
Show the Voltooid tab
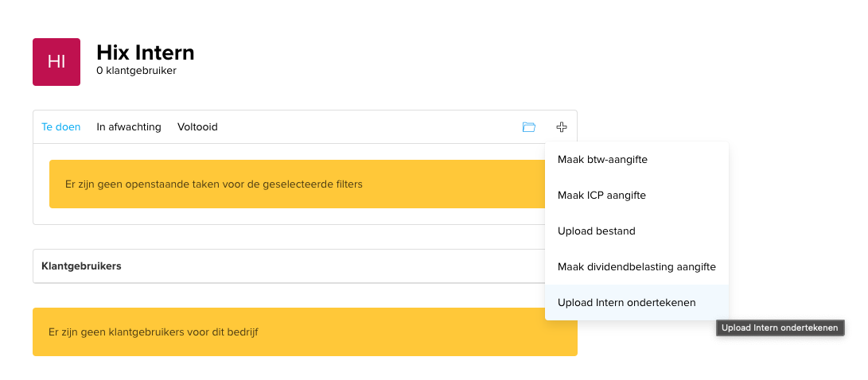click(197, 127)
